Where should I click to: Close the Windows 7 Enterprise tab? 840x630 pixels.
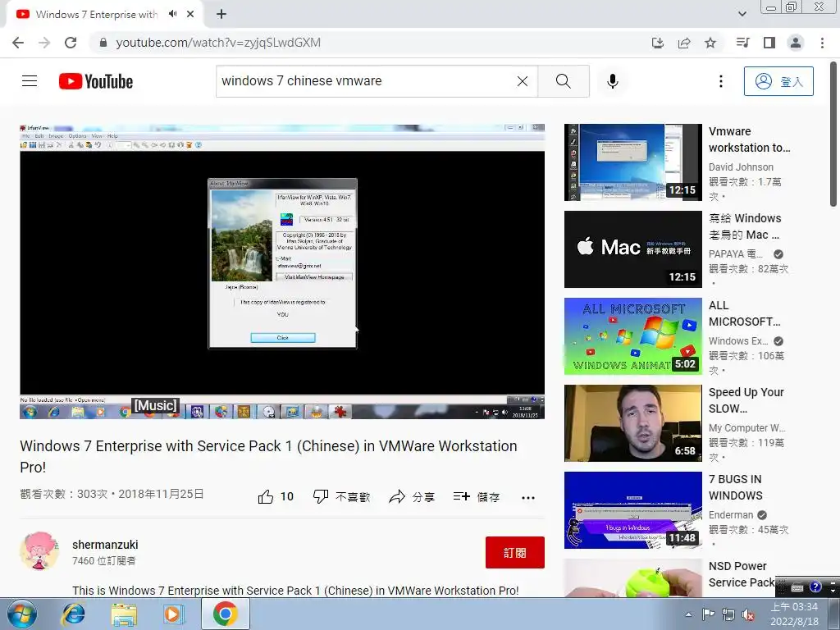190,14
